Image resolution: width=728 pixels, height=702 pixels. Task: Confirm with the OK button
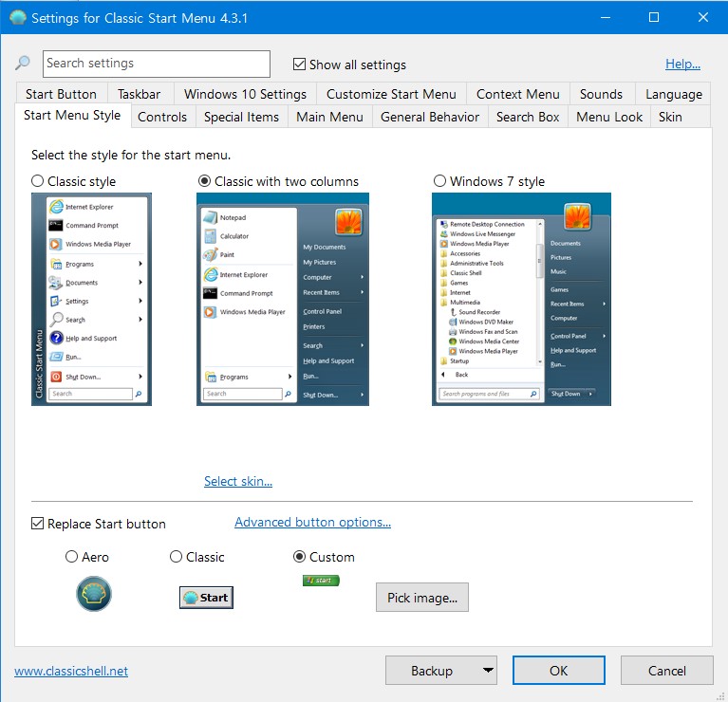[558, 670]
